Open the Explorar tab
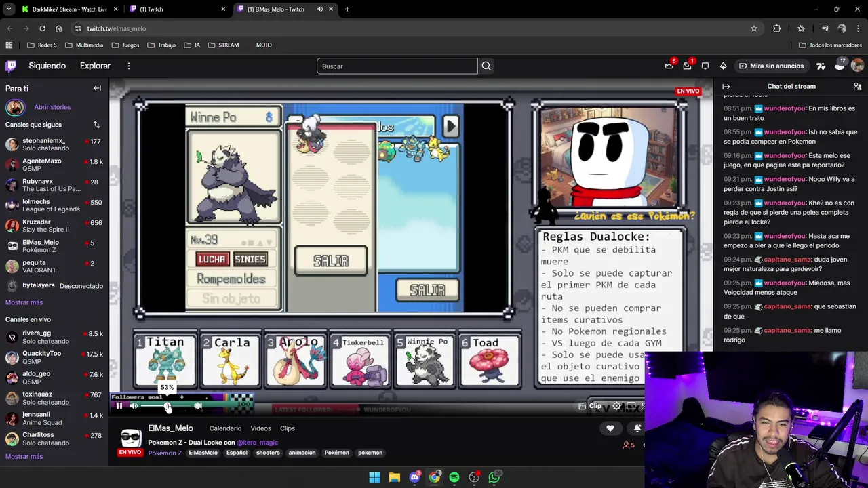 [95, 66]
